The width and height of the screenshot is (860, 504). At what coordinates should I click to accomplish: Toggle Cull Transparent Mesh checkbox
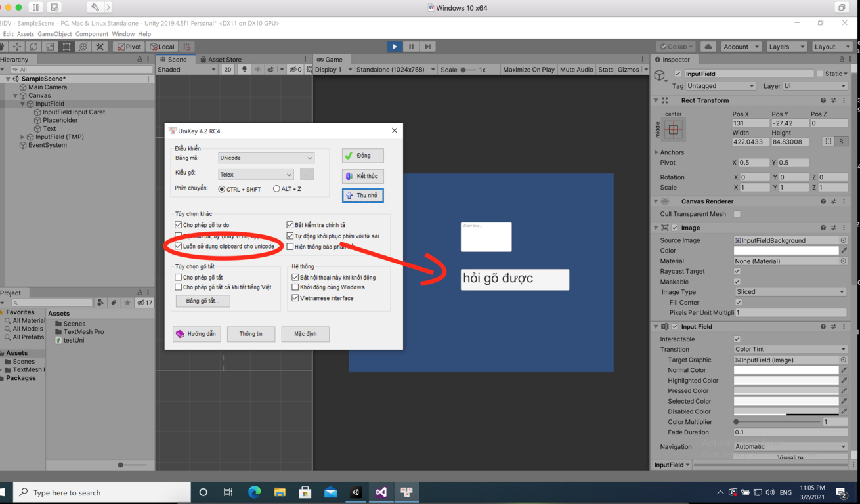737,213
